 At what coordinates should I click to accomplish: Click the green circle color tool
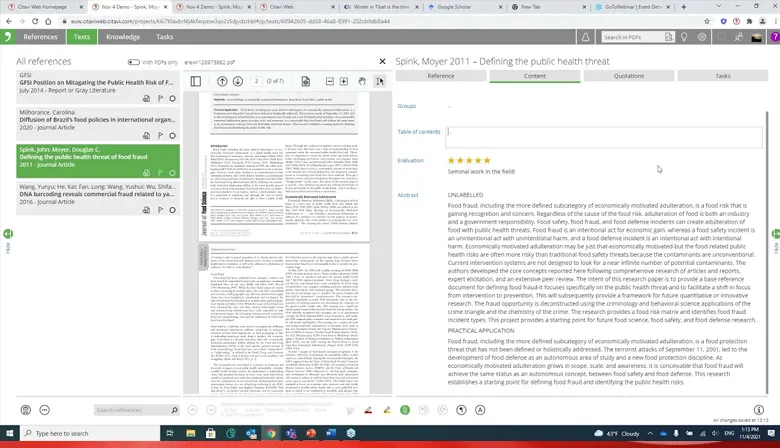(x=405, y=410)
